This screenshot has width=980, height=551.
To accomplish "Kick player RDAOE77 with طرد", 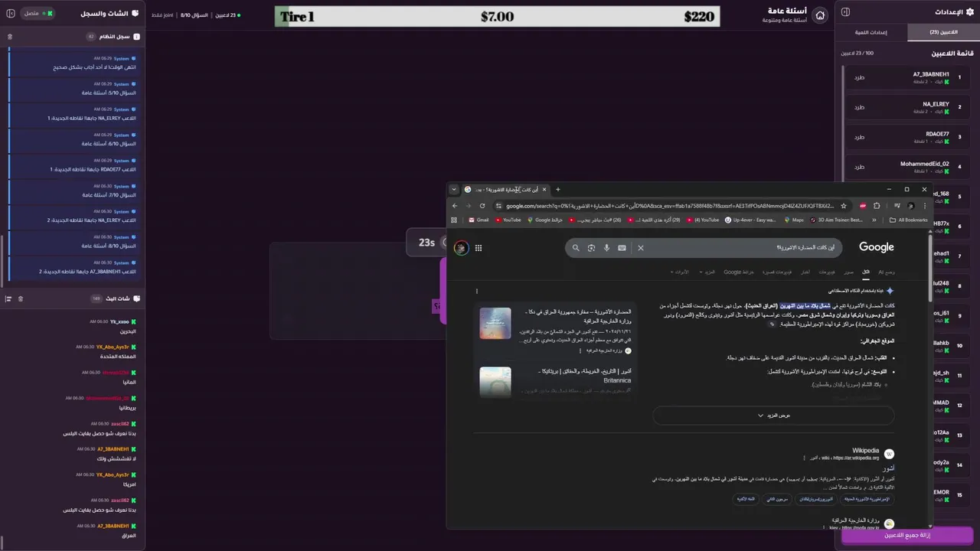I will click(x=859, y=137).
